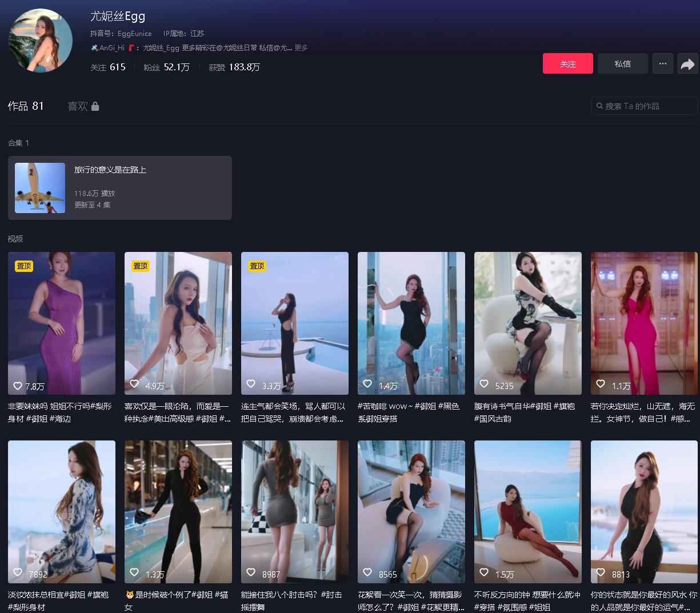
Task: Open the more options ellipsis icon
Action: click(662, 63)
